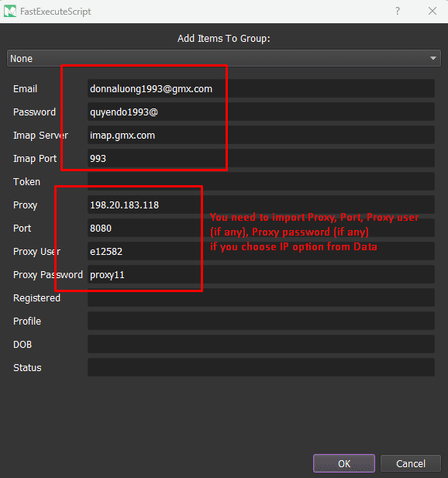Click the FastExecuteScript app icon in title bar

10,12
